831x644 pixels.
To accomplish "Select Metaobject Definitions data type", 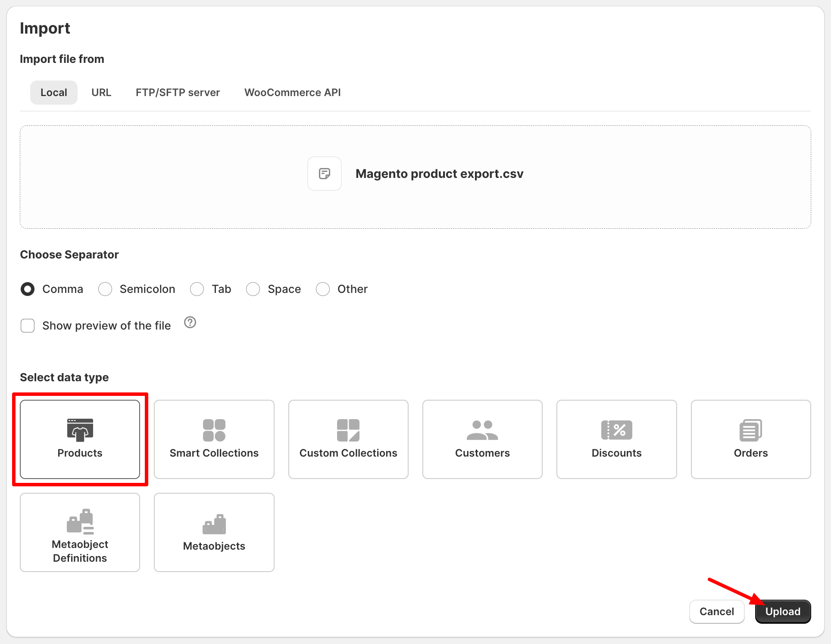I will [x=80, y=532].
